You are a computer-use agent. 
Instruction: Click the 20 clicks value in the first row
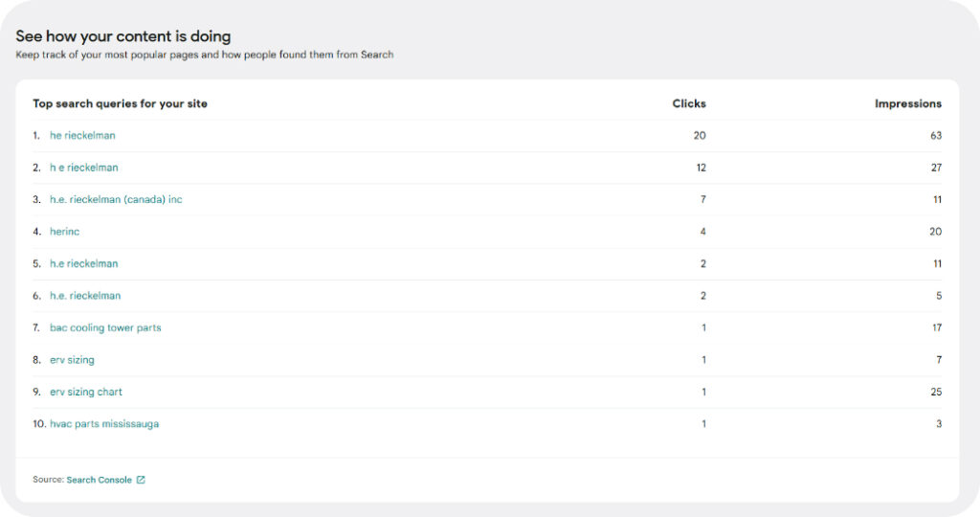[x=700, y=136]
